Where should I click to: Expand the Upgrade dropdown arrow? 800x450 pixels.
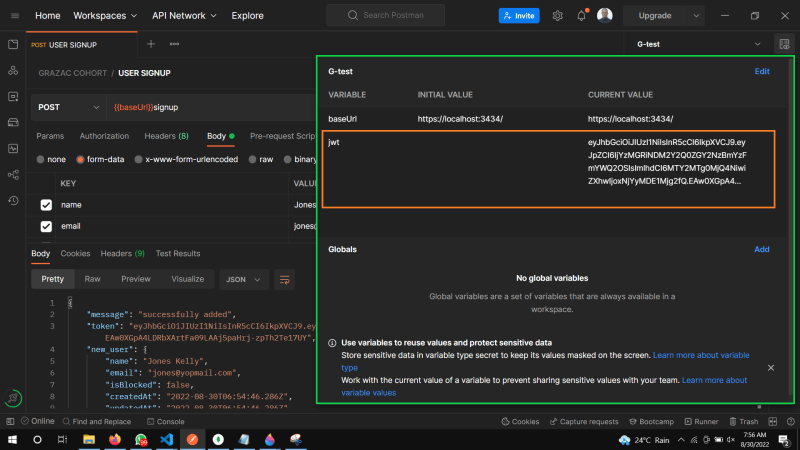point(696,16)
